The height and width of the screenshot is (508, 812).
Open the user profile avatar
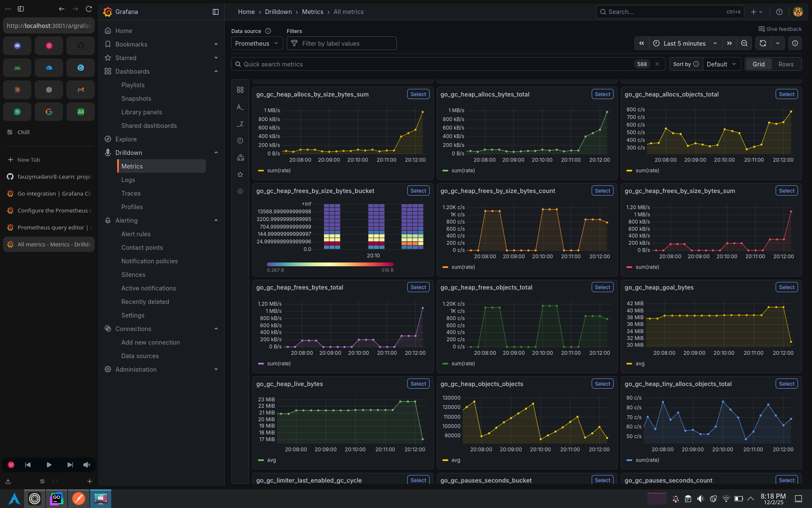798,12
